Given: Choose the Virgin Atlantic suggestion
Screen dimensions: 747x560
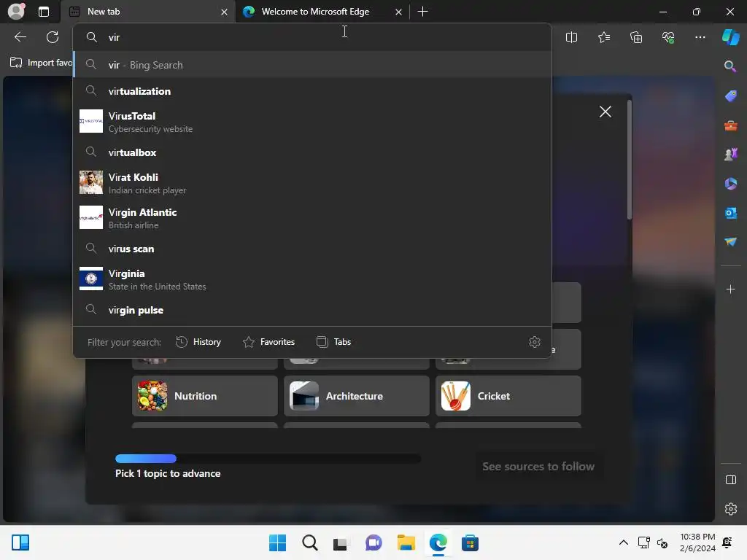Looking at the screenshot, I should (312, 218).
